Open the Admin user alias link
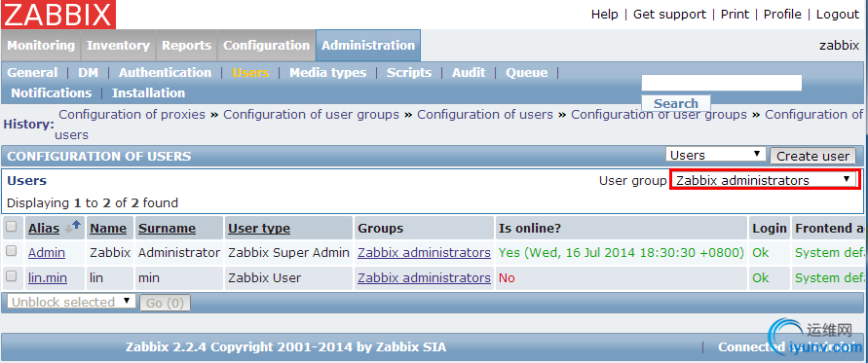The height and width of the screenshot is (363, 868). 47,252
